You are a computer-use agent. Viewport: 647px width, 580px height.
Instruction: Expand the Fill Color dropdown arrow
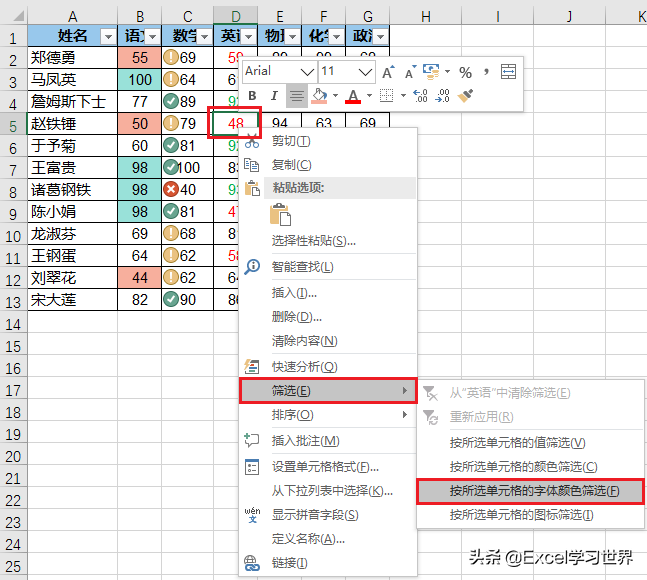[335, 96]
